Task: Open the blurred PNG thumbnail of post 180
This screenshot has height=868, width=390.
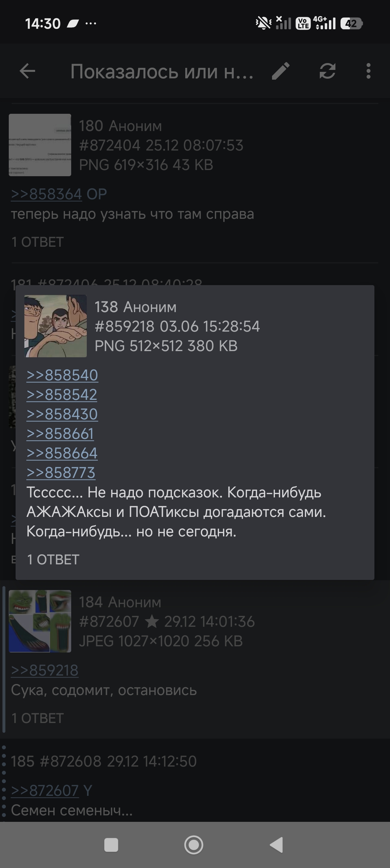Action: pyautogui.click(x=40, y=145)
